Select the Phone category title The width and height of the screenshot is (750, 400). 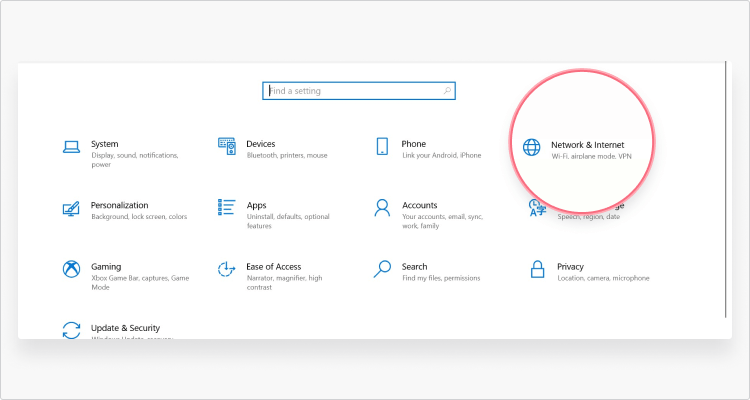[414, 144]
